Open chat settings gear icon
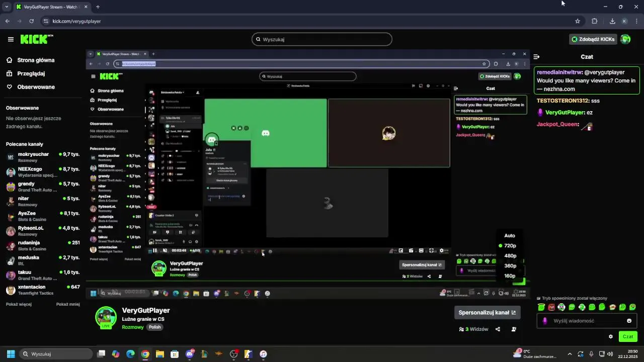This screenshot has height=362, width=644. coord(611,337)
